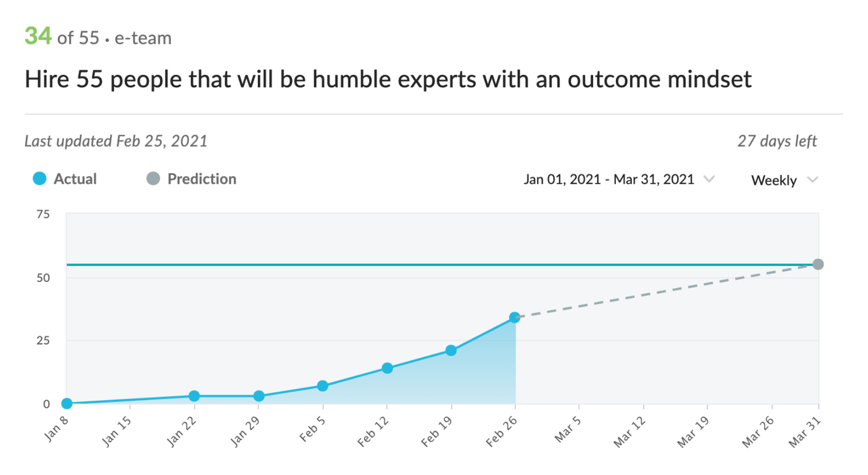Click the Jan 22 data point
Screen dimensions: 868x475
click(194, 396)
